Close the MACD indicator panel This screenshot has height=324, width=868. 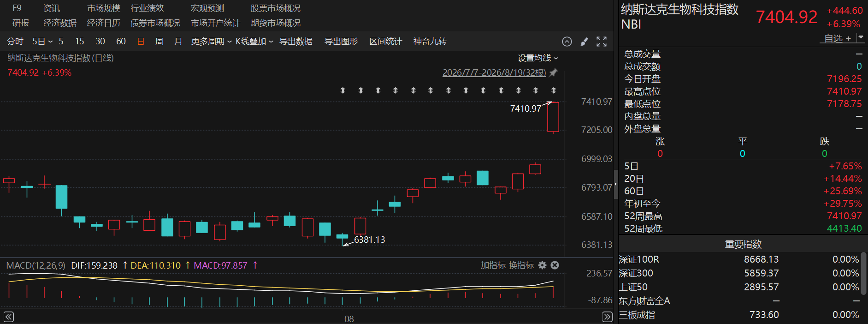click(x=555, y=265)
